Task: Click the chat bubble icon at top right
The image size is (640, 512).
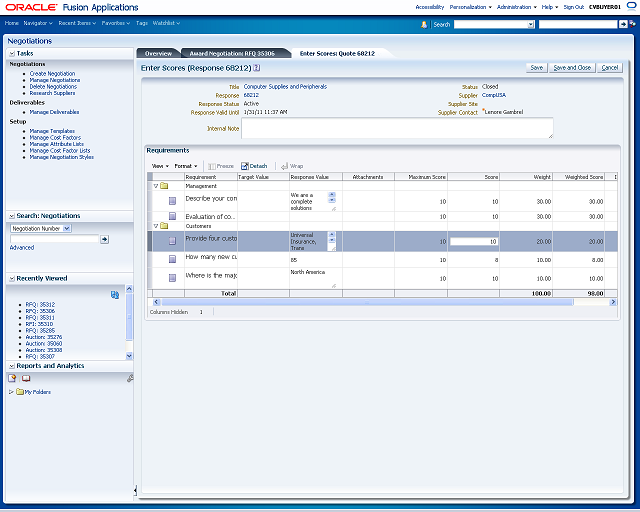Action: pos(631,6)
